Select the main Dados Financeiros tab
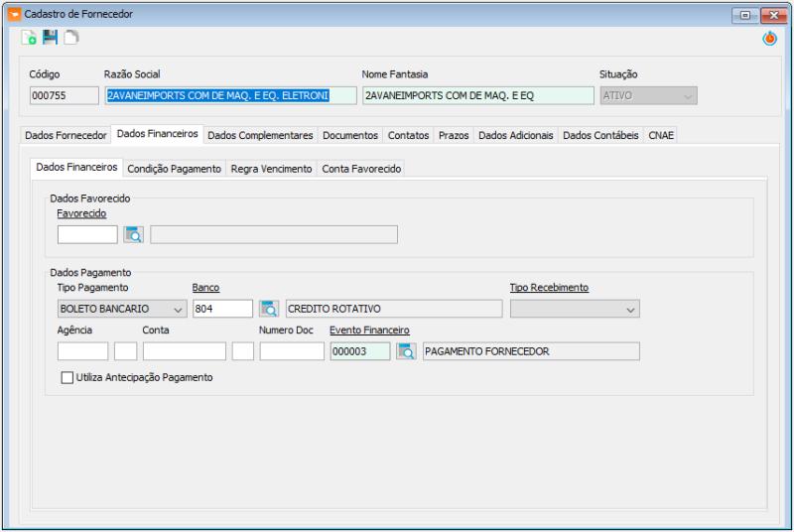The height and width of the screenshot is (532, 794). tap(157, 134)
